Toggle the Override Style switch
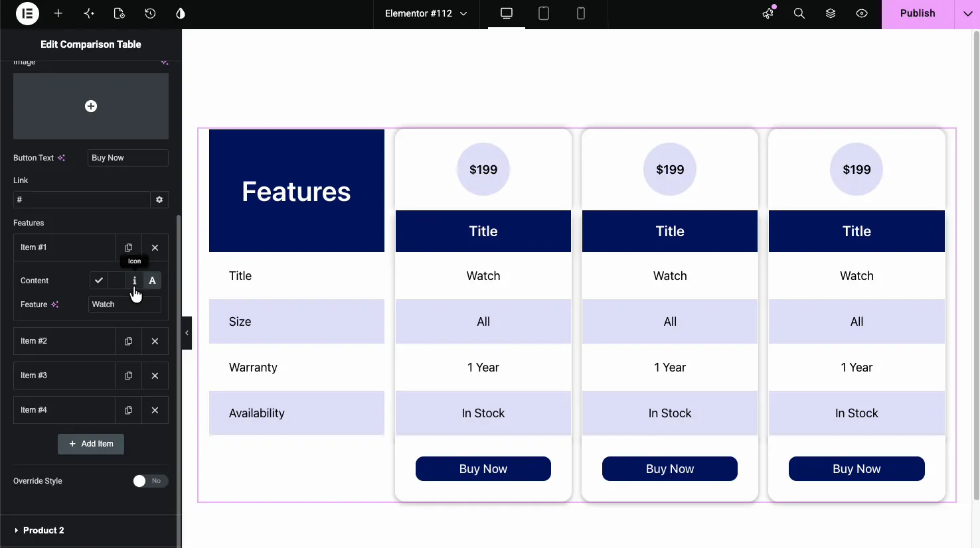The image size is (980, 548). 150,481
